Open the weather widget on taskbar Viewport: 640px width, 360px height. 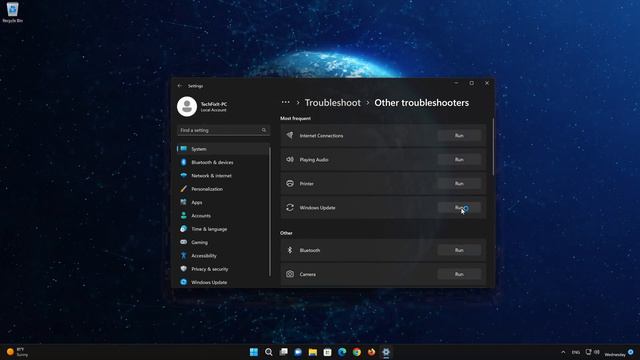click(17, 352)
